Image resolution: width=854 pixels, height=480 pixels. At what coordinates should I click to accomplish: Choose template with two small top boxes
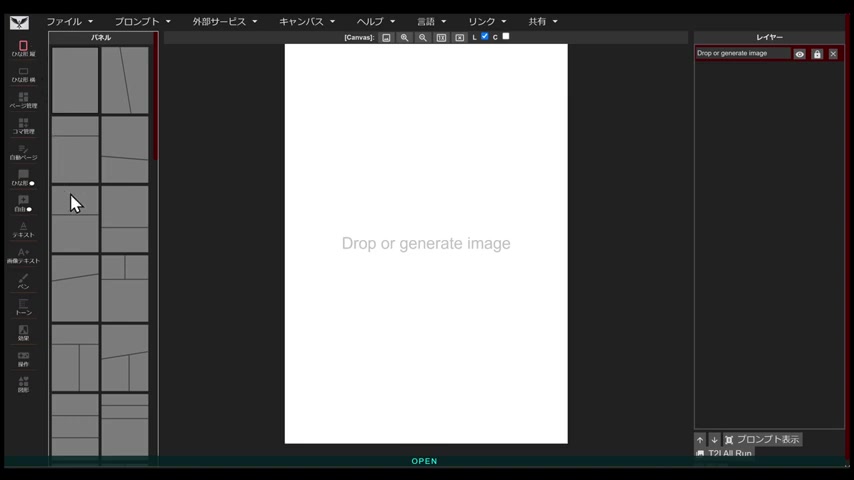click(x=125, y=288)
